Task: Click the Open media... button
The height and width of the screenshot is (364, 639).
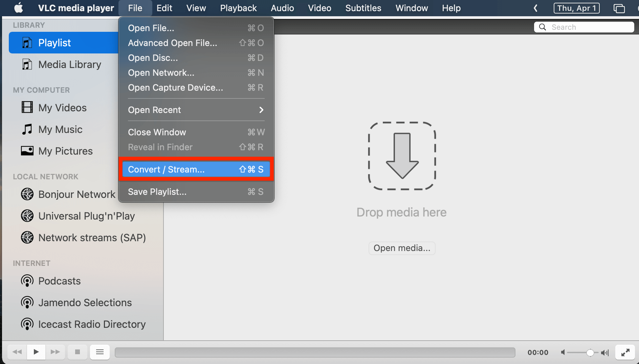Action: click(402, 248)
